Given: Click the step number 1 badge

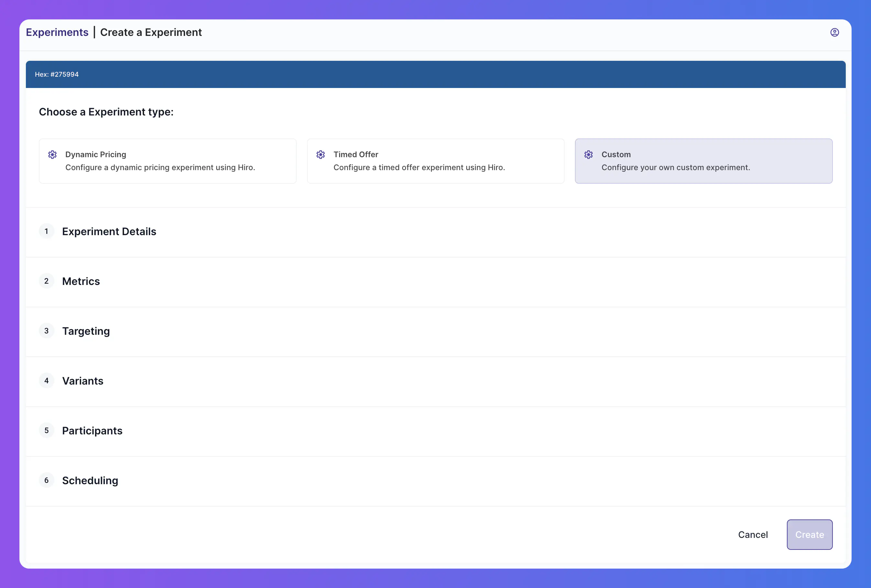Looking at the screenshot, I should (47, 231).
